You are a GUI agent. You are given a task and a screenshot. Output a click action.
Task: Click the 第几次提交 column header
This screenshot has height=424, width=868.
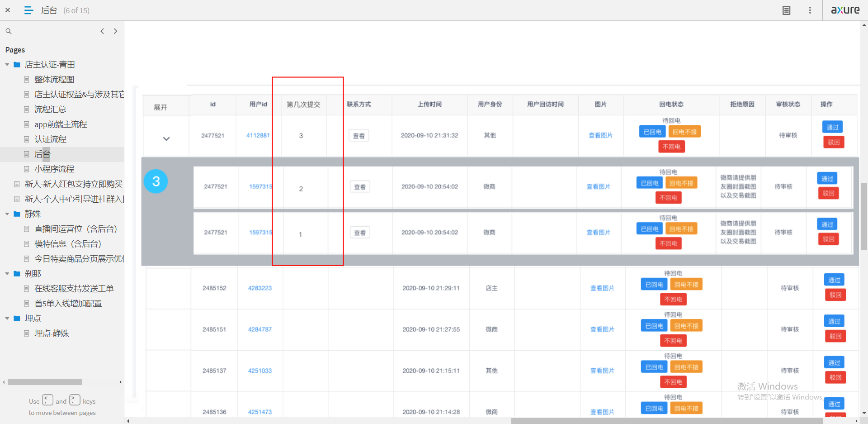(x=303, y=105)
